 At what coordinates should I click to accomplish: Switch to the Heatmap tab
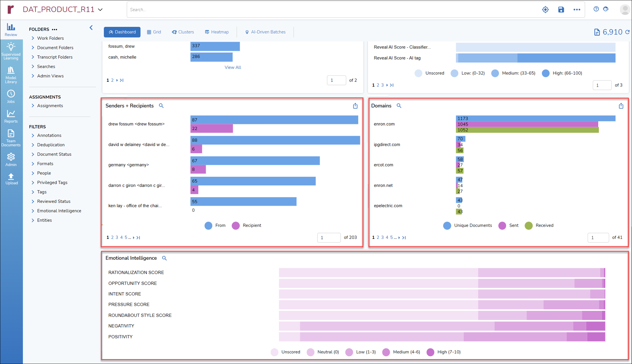point(217,32)
